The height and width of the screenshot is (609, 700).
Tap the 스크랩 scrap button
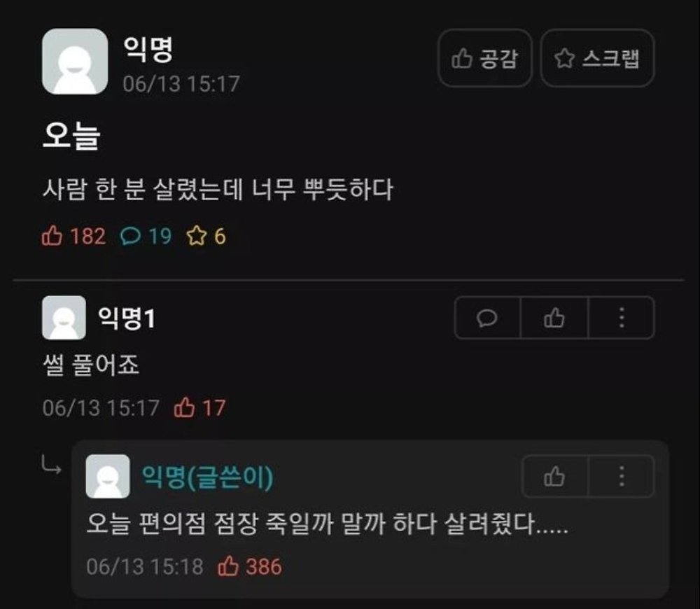point(597,58)
